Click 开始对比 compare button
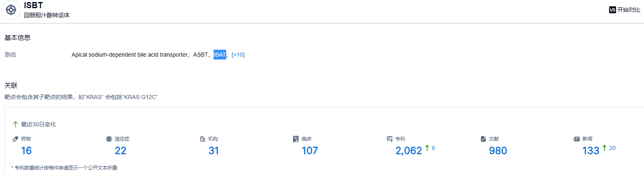Screen dimensions: 644x174 click(x=629, y=10)
